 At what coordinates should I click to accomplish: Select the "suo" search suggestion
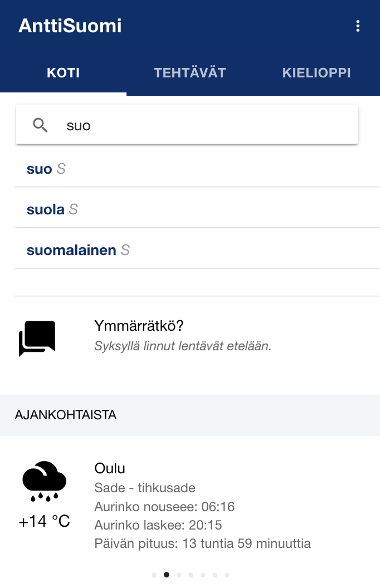pyautogui.click(x=40, y=169)
